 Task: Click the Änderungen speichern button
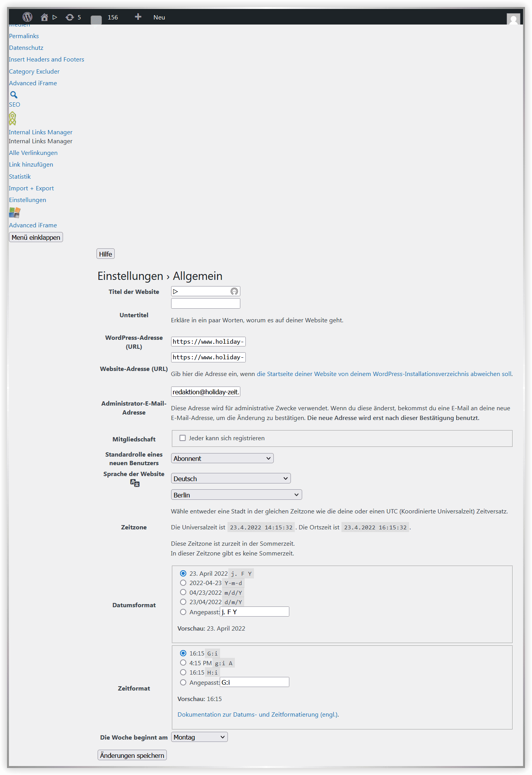[x=132, y=755]
